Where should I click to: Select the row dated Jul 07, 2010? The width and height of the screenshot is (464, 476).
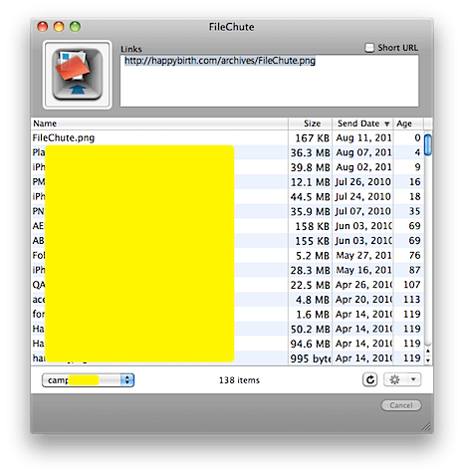(x=227, y=211)
